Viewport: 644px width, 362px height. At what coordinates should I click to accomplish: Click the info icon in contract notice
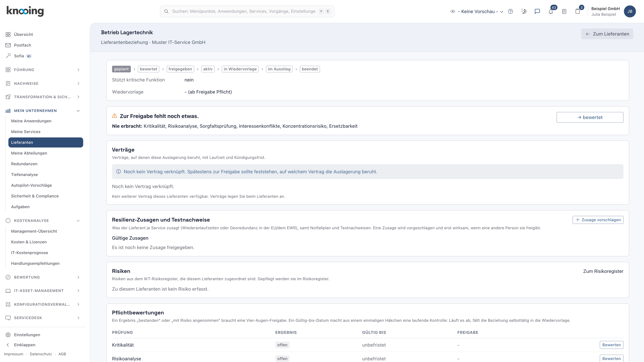119,172
